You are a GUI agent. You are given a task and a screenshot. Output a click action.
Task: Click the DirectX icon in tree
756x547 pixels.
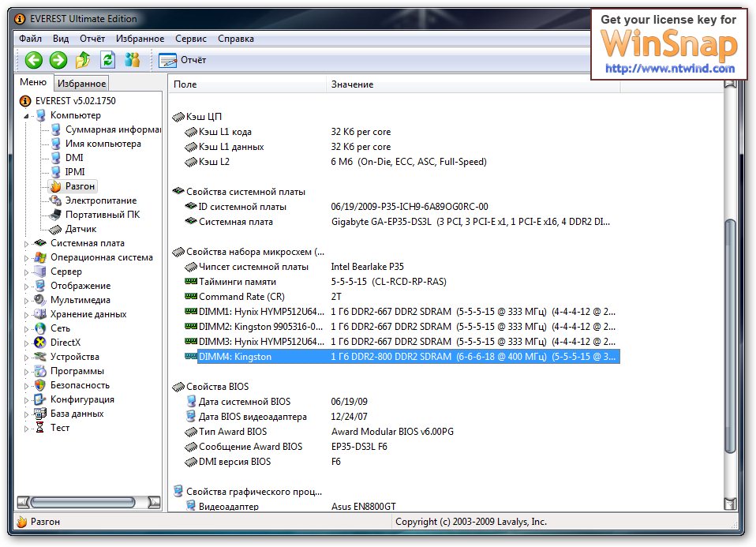point(40,343)
